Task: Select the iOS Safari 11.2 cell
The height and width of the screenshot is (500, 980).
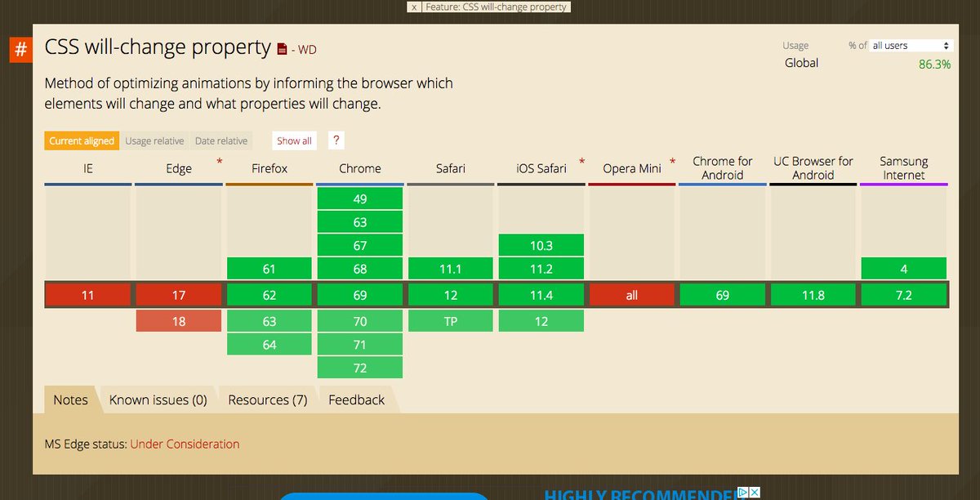Action: [541, 269]
